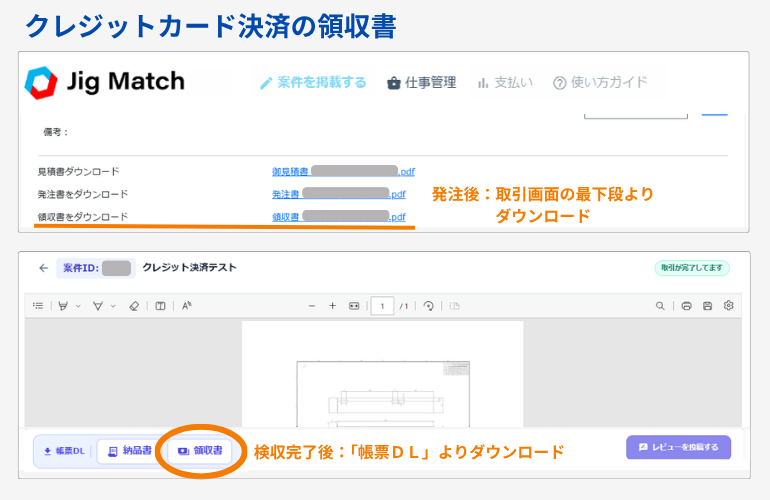Print the document with printer icon
770x500 pixels.
click(x=687, y=306)
